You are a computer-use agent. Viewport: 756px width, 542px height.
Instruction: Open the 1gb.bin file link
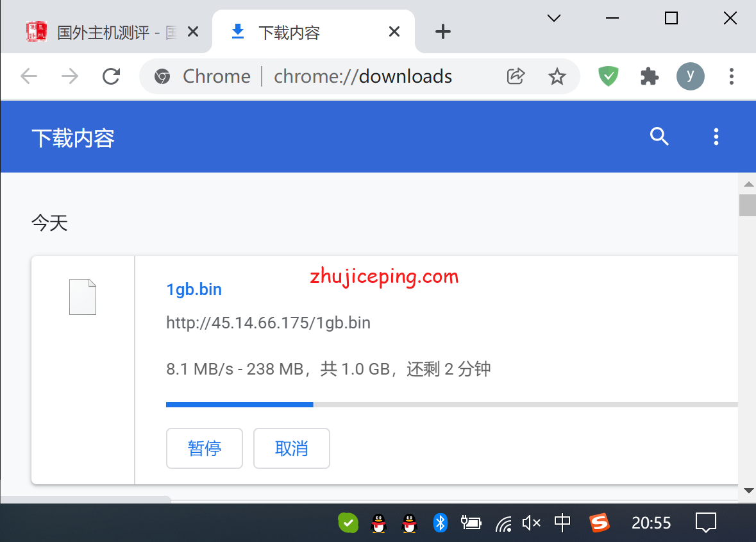(194, 289)
